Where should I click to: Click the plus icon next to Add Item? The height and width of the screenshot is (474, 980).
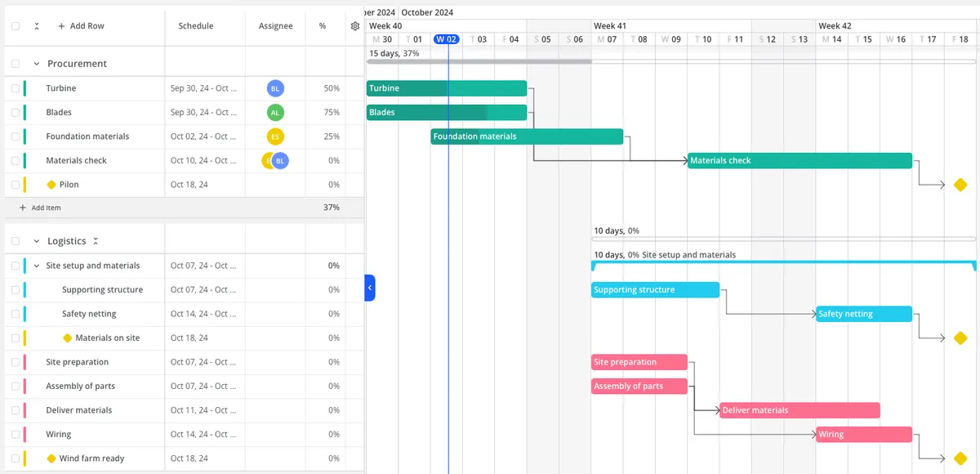[23, 208]
